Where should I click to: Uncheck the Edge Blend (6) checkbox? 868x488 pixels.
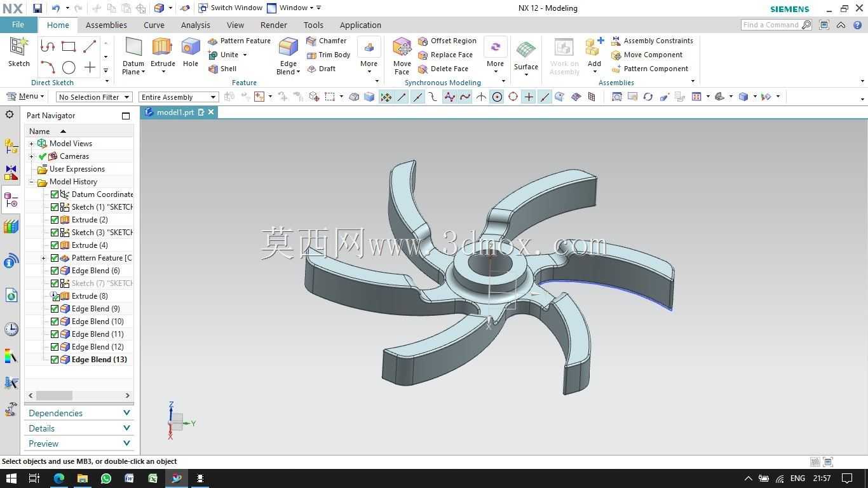point(55,271)
